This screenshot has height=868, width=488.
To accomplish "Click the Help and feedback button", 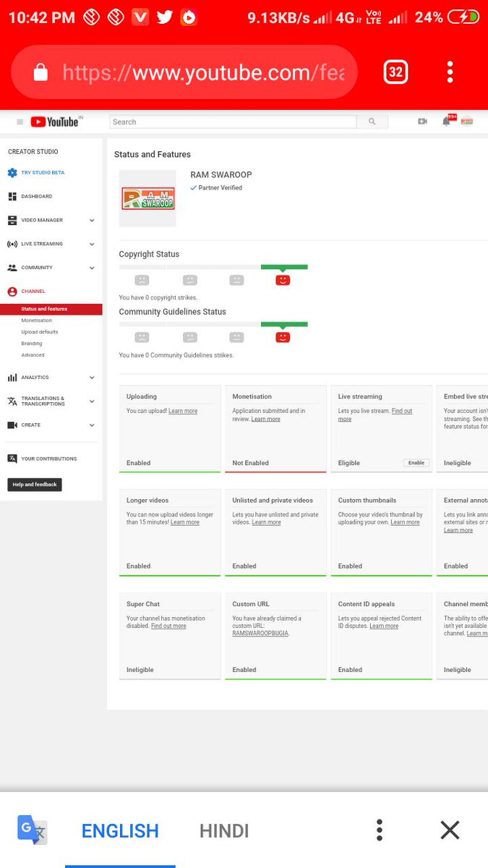I will (35, 485).
